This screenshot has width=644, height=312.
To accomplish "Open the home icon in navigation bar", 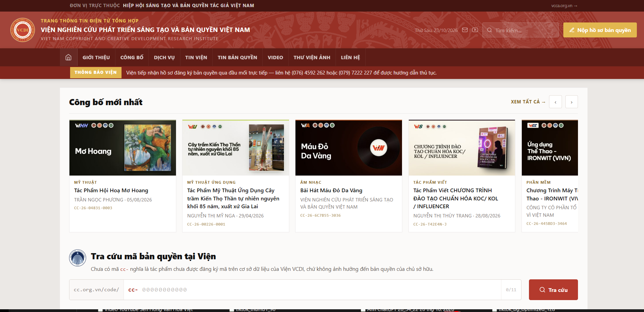I will tap(68, 57).
